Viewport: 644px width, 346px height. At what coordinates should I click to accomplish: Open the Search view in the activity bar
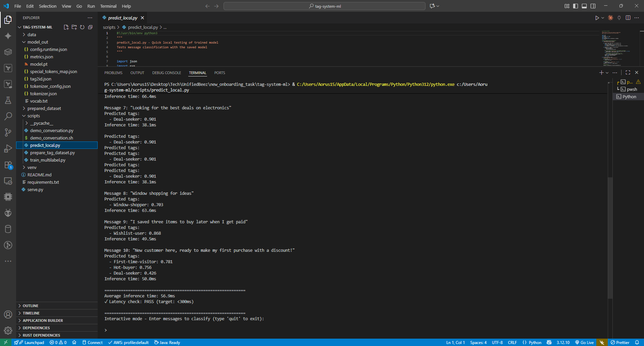8,116
